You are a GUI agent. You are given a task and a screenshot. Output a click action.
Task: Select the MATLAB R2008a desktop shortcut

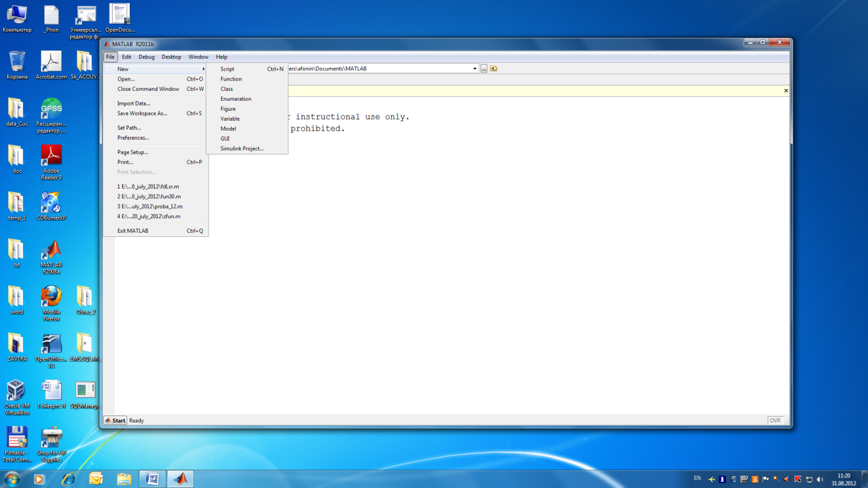click(51, 256)
